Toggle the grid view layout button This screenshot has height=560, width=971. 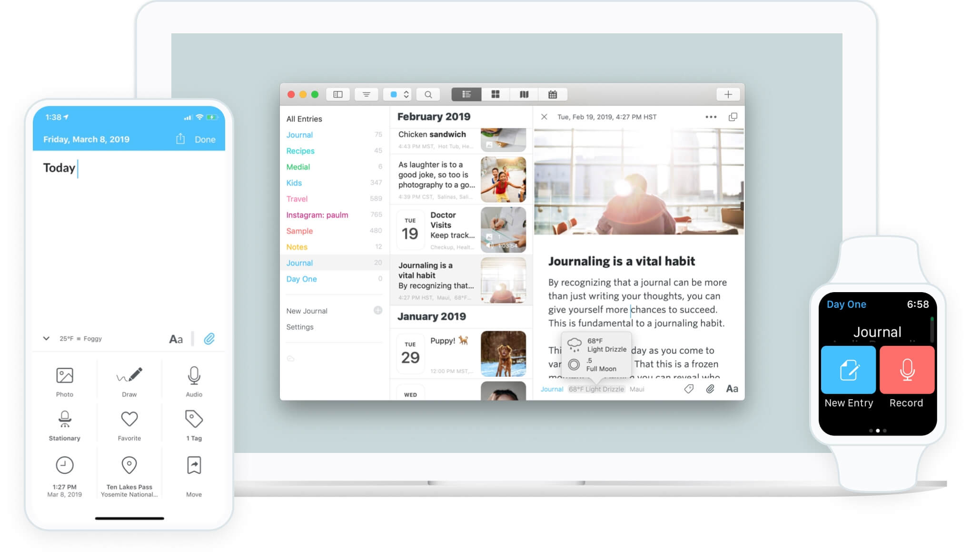pyautogui.click(x=495, y=94)
